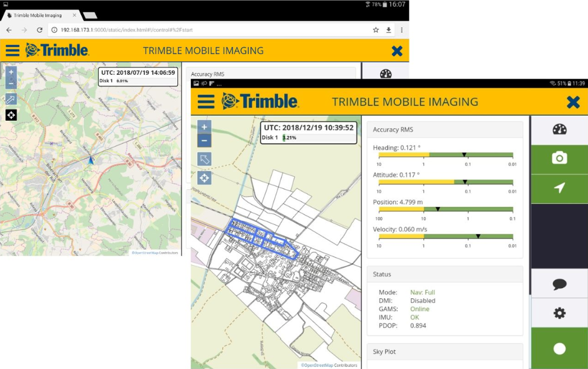Click DMI value Disabled
The width and height of the screenshot is (588, 369).
(423, 300)
